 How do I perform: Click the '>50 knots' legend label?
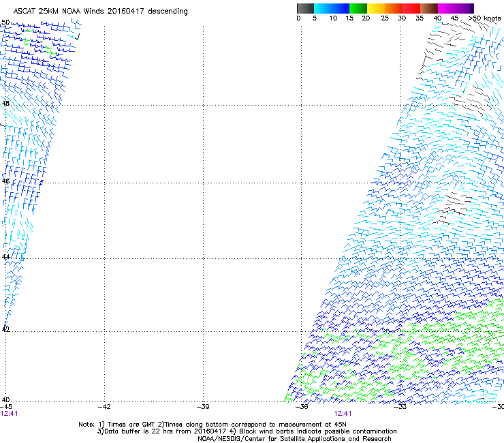[x=484, y=18]
